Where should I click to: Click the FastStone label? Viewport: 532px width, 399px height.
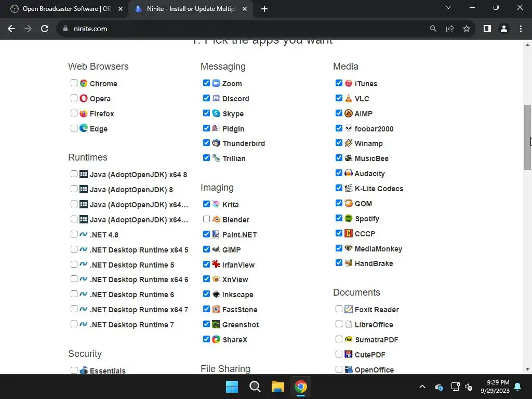tap(240, 310)
